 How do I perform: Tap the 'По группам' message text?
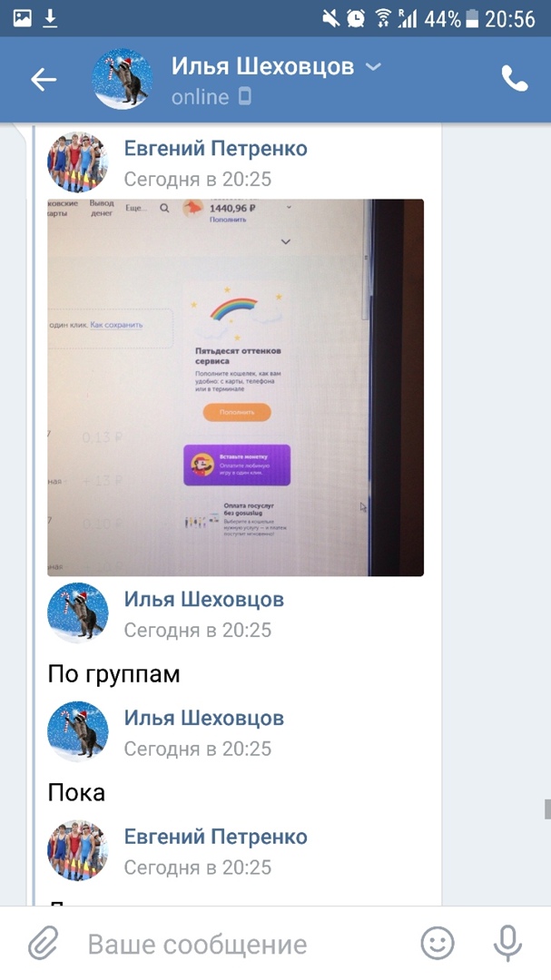point(113,675)
